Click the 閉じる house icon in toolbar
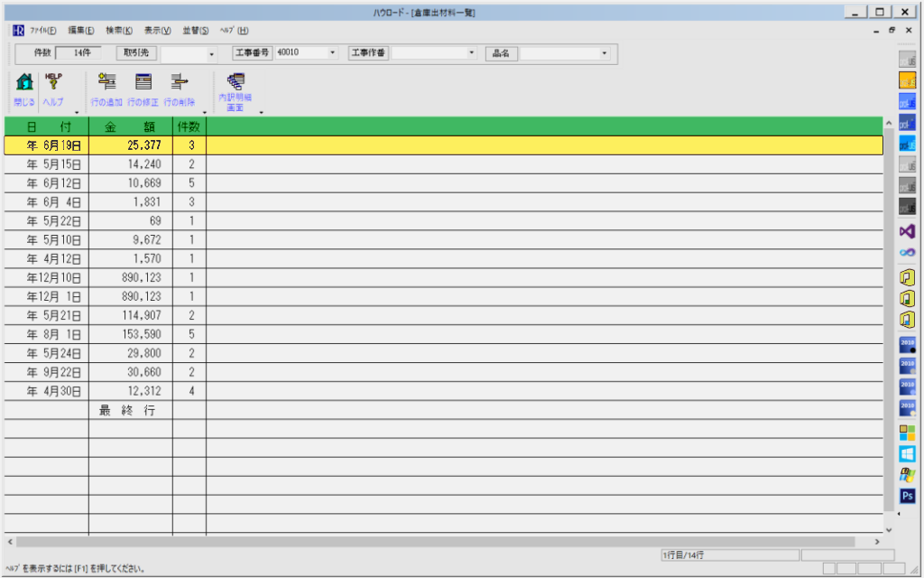Image resolution: width=924 pixels, height=578 pixels. coord(24,83)
